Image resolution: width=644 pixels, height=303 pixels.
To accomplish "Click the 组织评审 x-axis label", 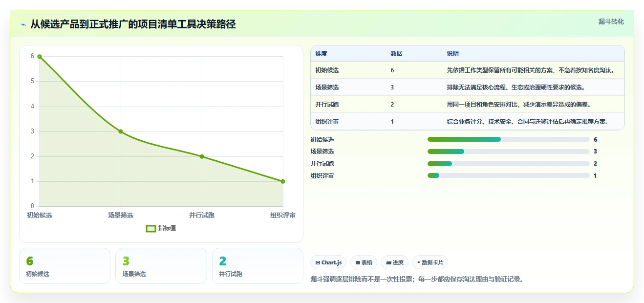I will [x=283, y=216].
